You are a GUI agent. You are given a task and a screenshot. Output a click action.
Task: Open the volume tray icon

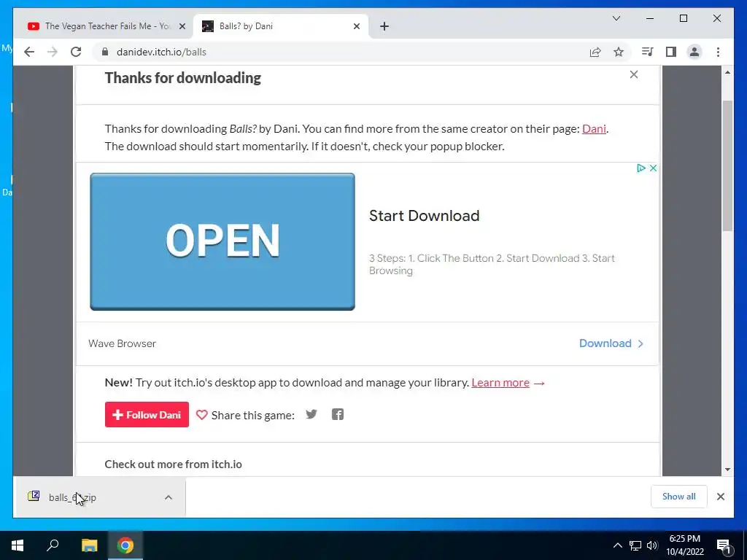652,545
